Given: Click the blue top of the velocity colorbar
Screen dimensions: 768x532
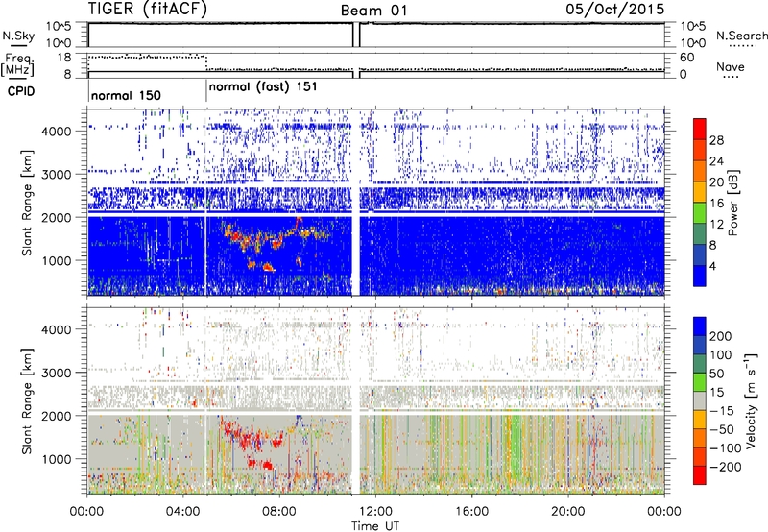Looking at the screenshot, I should click(700, 326).
